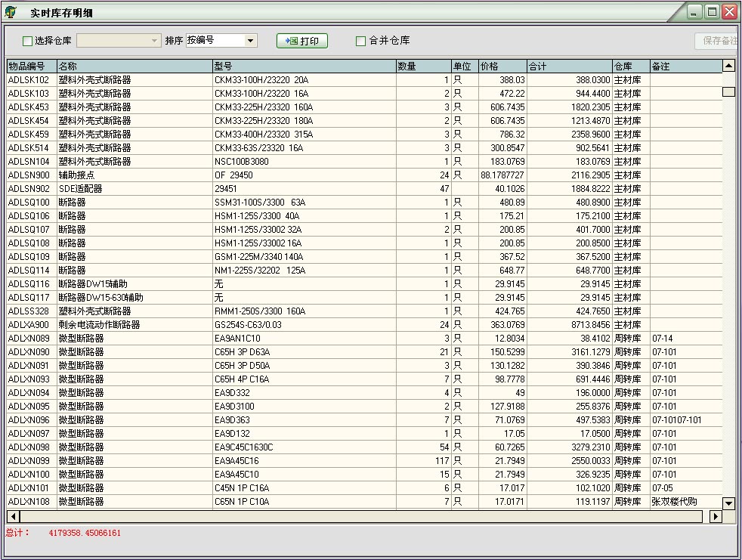Select row ADLSK102 in the inventory table

point(29,80)
